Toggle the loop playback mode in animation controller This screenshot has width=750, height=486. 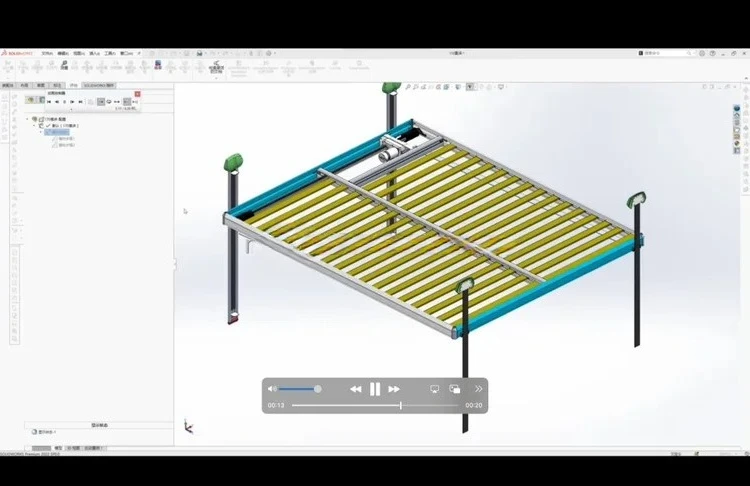pyautogui.click(x=109, y=101)
